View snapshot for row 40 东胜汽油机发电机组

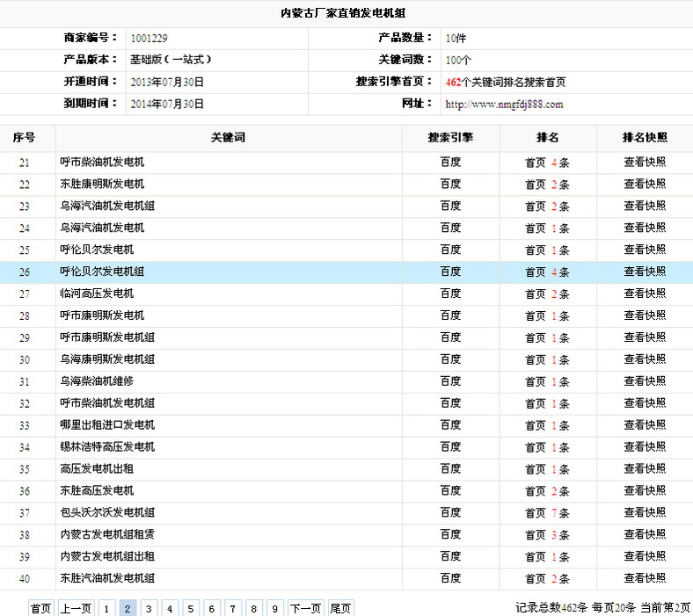645,578
